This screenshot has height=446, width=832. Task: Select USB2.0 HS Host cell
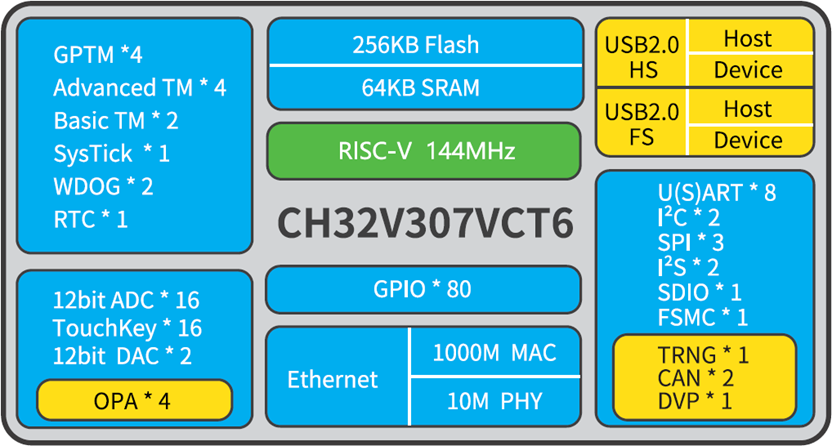(750, 36)
